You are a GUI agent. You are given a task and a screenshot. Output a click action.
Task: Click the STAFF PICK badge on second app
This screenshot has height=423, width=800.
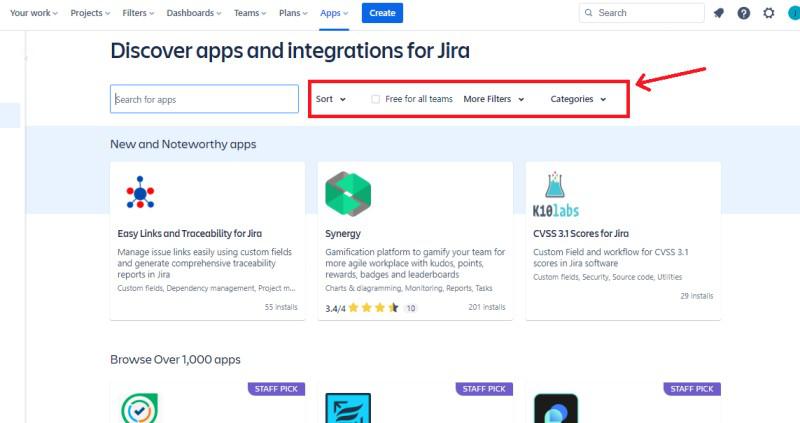[x=484, y=389]
